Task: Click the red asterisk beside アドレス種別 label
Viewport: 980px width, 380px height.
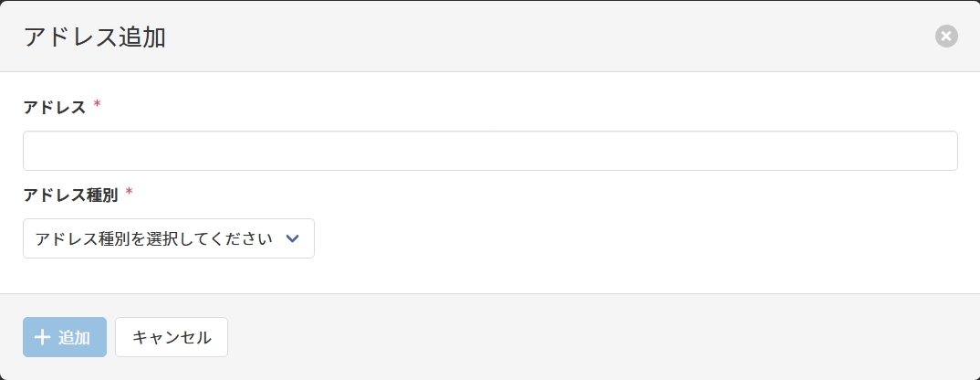Action: point(129,193)
